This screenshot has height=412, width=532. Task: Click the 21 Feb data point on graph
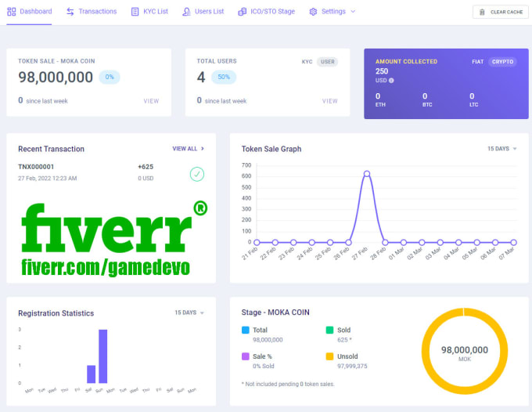pyautogui.click(x=257, y=243)
